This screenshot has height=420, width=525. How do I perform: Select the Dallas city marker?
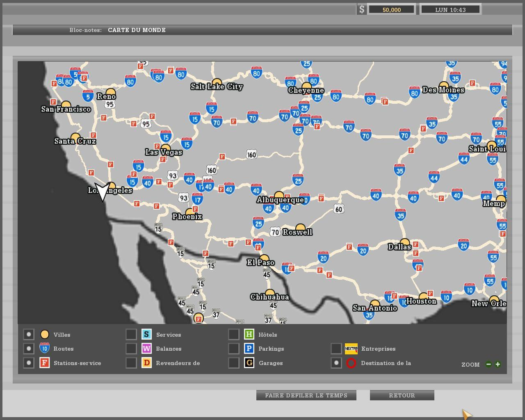404,243
